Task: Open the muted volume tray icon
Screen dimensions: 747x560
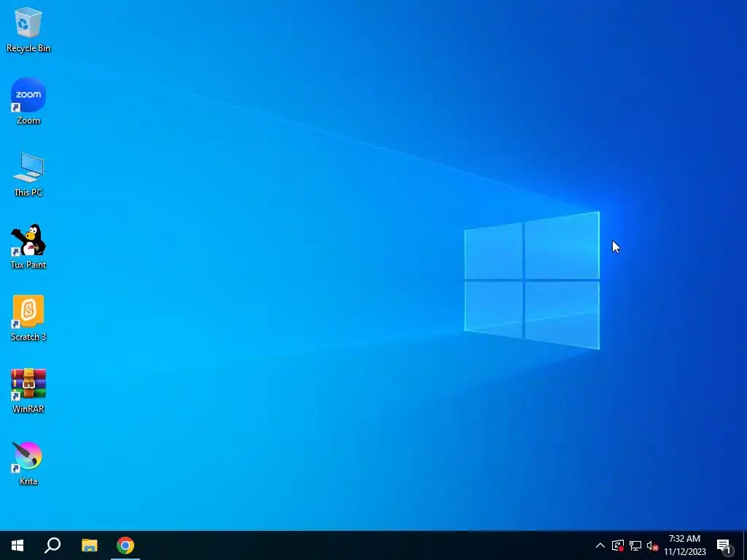Action: pos(652,545)
